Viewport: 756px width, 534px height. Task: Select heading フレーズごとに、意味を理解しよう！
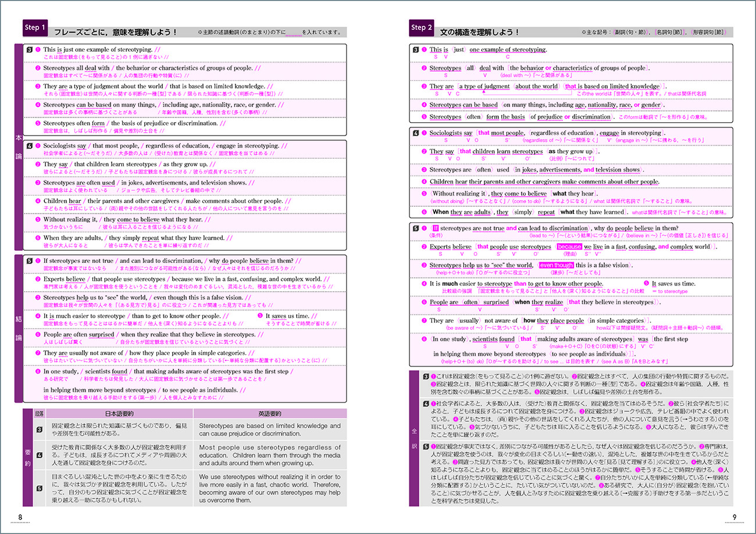click(115, 33)
